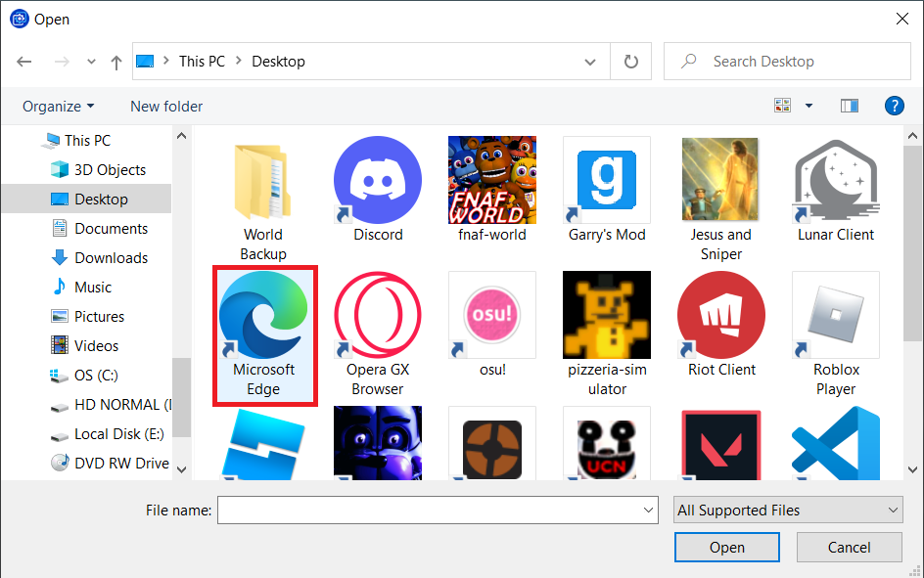The width and height of the screenshot is (924, 578).
Task: Open Local Disk (E:) drive
Action: (x=108, y=434)
